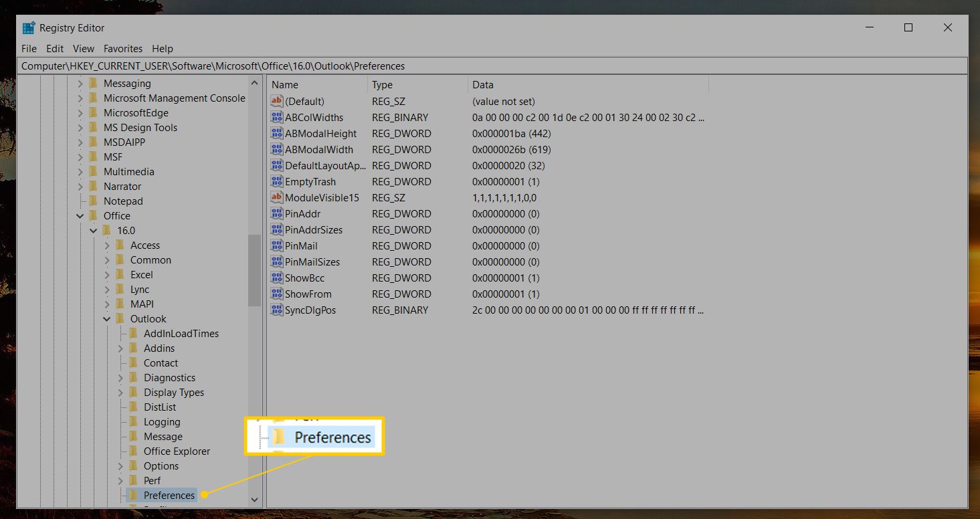Open the File menu
Viewport: 980px width, 519px height.
pyautogui.click(x=29, y=48)
